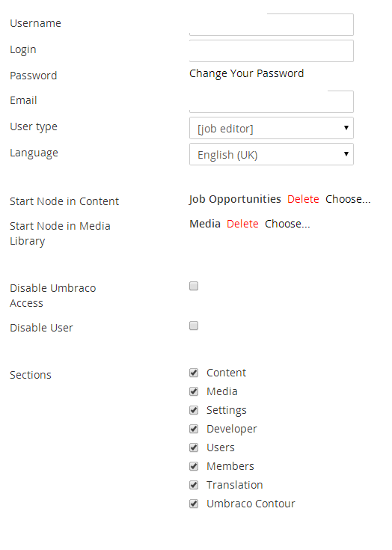This screenshot has height=550, width=392.
Task: Delete the Media start node
Action: coord(242,224)
